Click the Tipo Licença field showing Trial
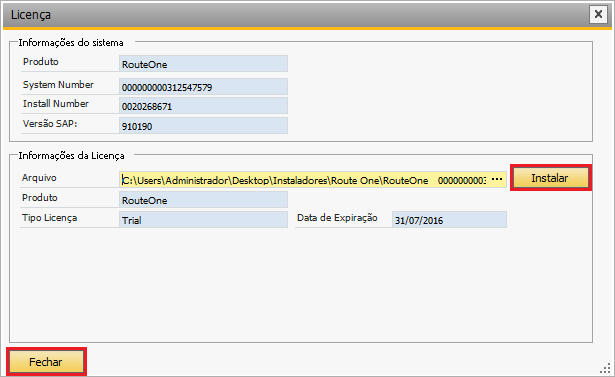The width and height of the screenshot is (615, 377). tap(203, 220)
